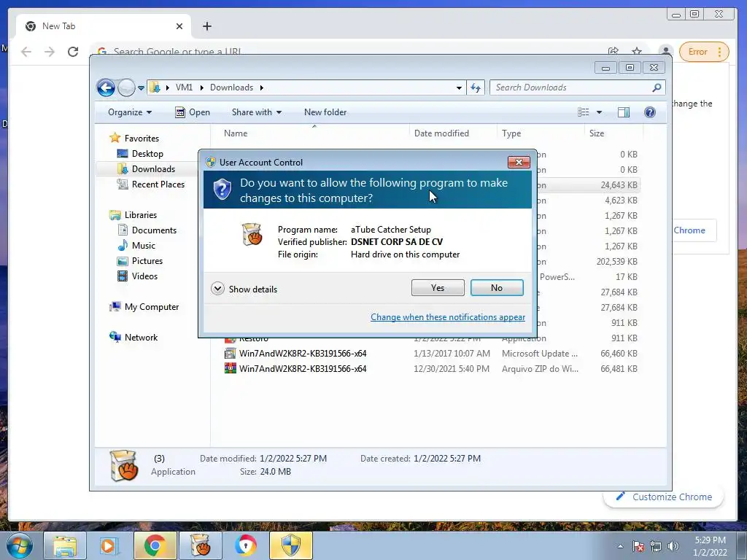Viewport: 747px width, 560px height.
Task: Open the Windows Start menu
Action: pos(19,545)
